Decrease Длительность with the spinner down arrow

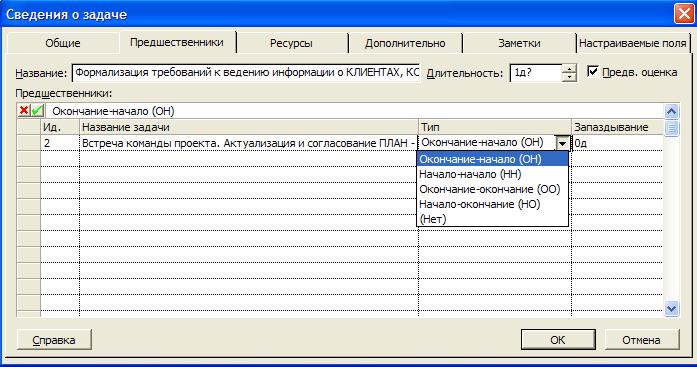pos(569,77)
